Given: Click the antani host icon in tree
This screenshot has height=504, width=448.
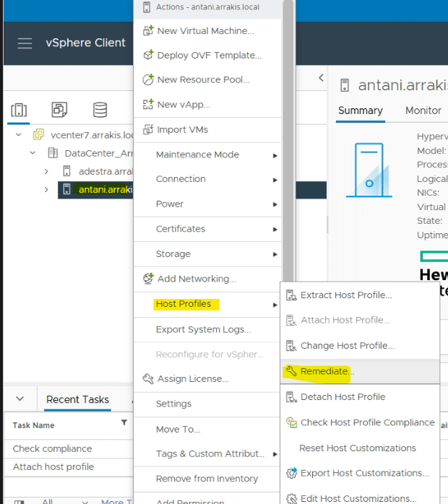Looking at the screenshot, I should coord(66,189).
